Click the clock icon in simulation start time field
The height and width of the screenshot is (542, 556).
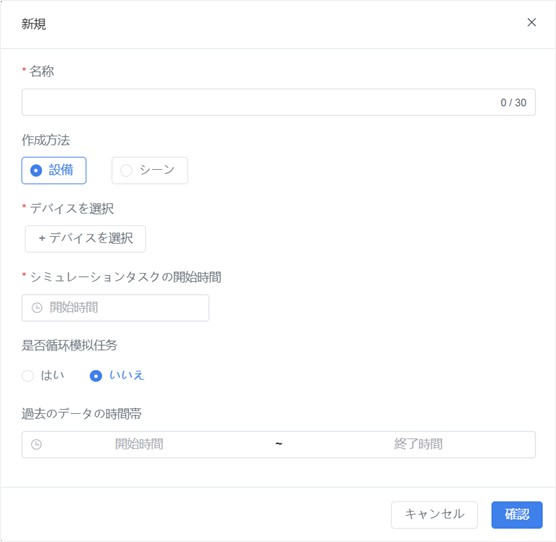[37, 307]
